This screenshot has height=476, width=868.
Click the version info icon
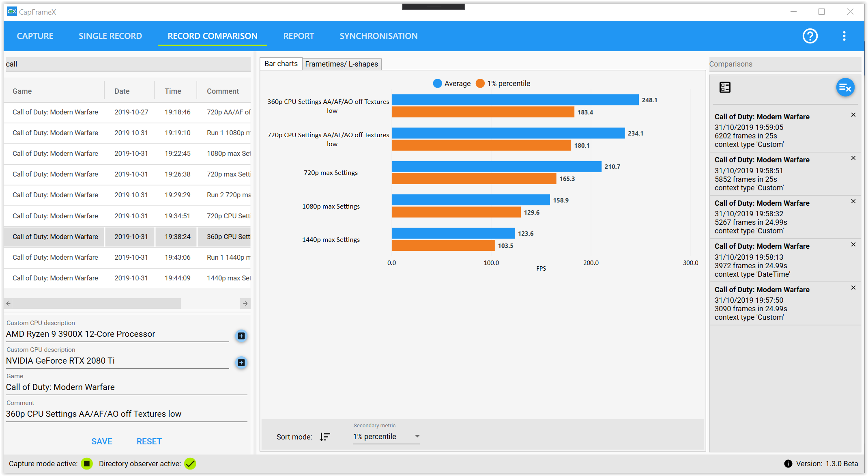[x=788, y=463]
